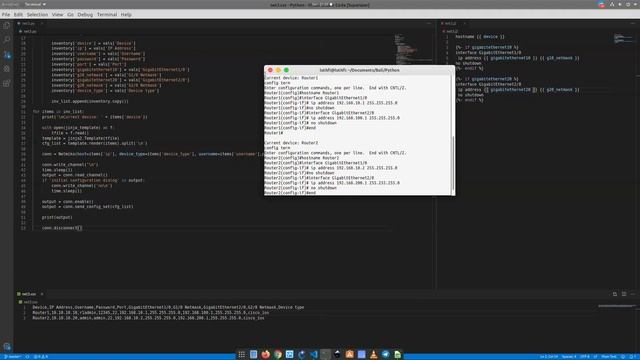Open Visual Studio Code from the dock
The image size is (640, 360).
point(313,354)
